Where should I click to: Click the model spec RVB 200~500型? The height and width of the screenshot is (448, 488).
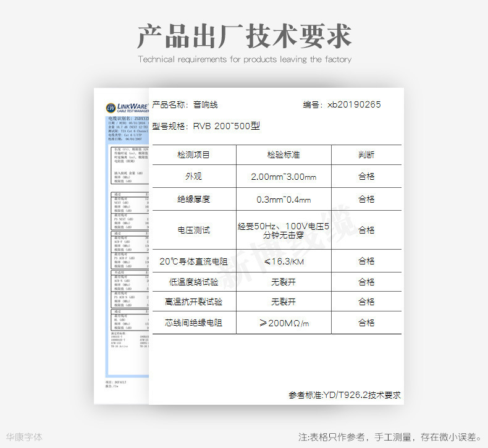tap(226, 126)
